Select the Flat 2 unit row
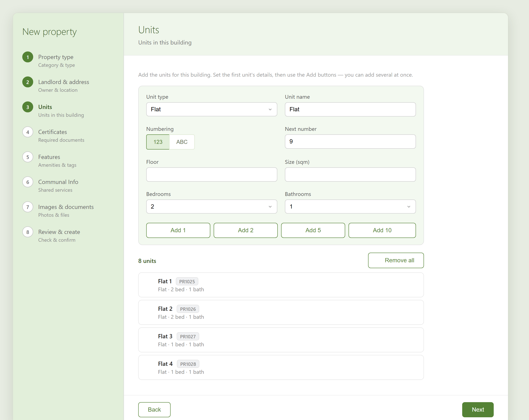This screenshot has width=529, height=420. (281, 312)
